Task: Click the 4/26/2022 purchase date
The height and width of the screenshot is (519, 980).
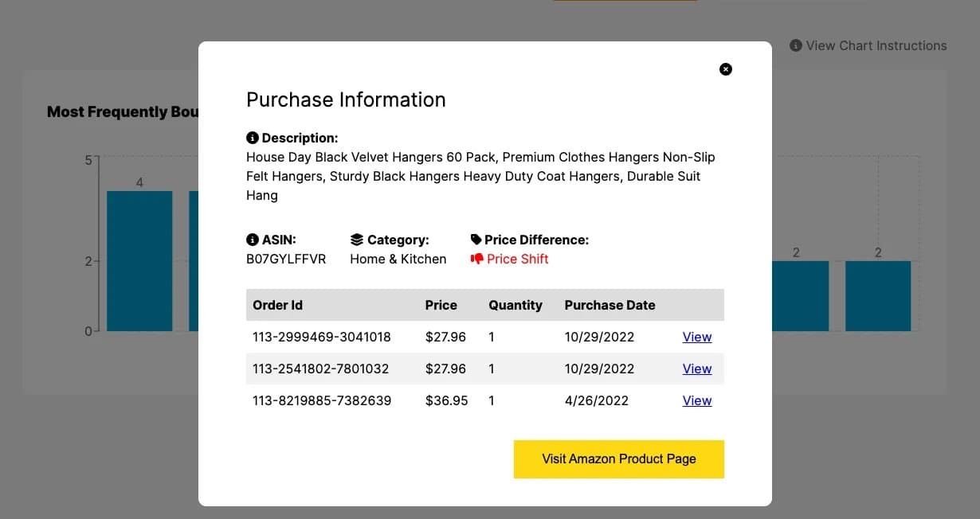Action: [597, 400]
